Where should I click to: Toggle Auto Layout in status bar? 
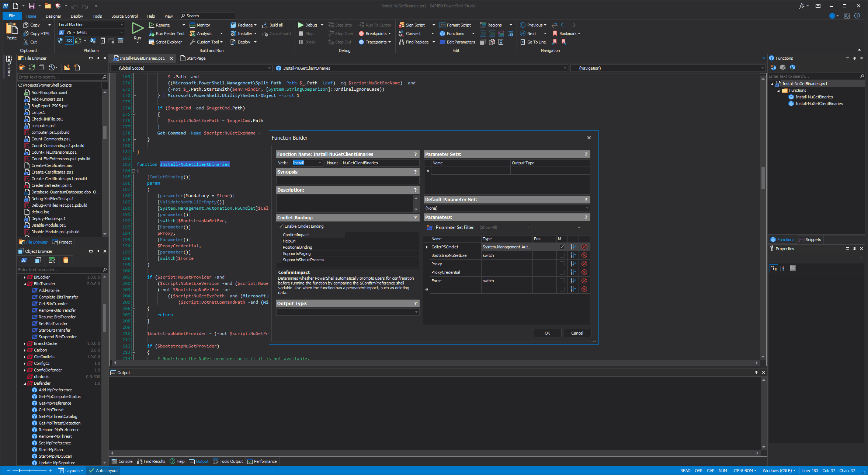pos(104,471)
